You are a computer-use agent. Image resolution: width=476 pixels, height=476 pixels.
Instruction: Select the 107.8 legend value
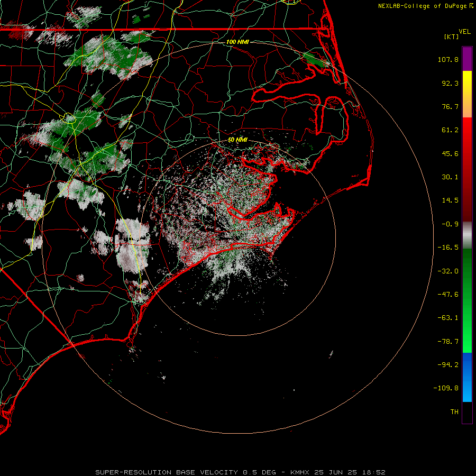[448, 59]
